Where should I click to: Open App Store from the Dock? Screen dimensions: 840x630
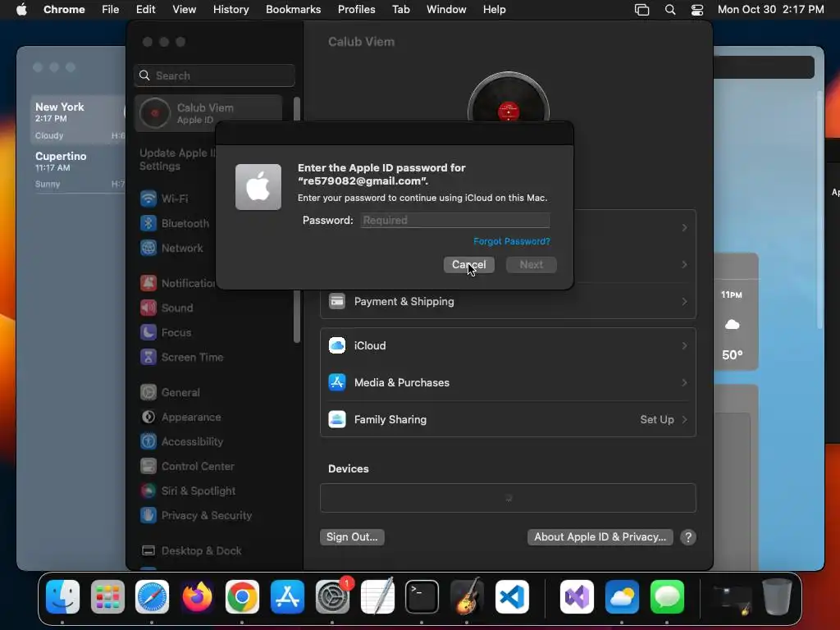(287, 597)
